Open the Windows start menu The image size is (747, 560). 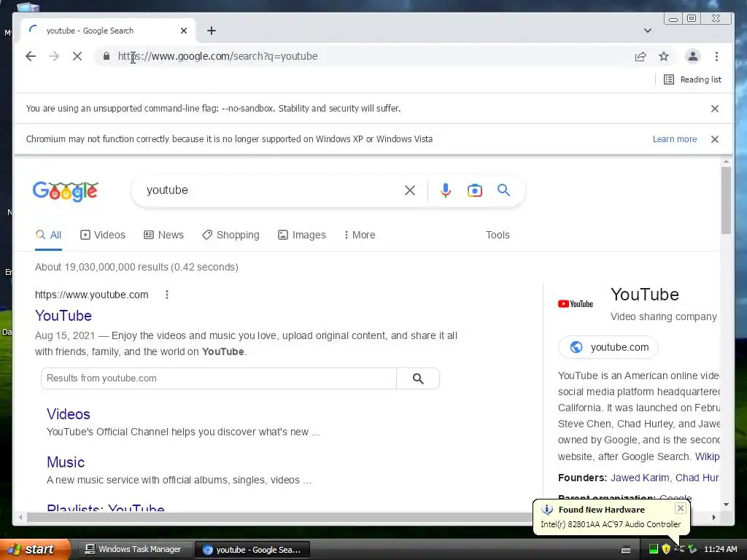pos(35,549)
